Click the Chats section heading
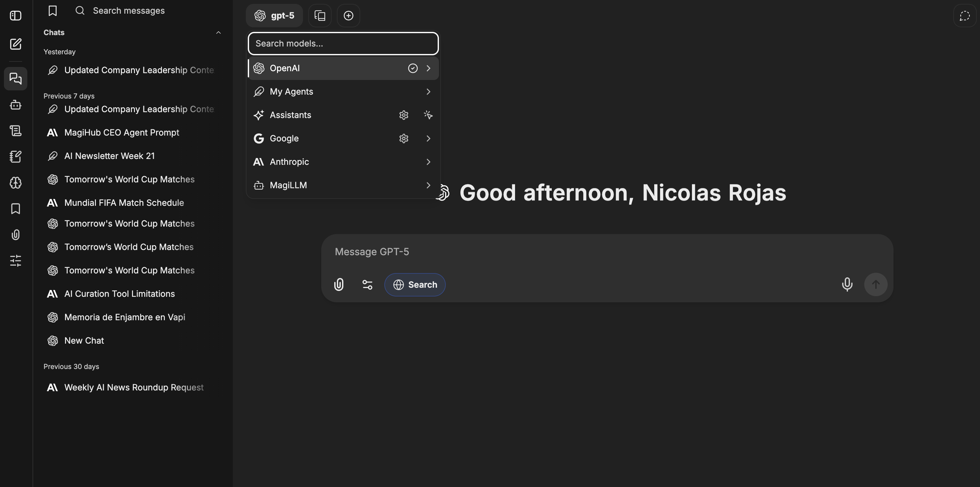Viewport: 980px width, 487px height. [54, 33]
